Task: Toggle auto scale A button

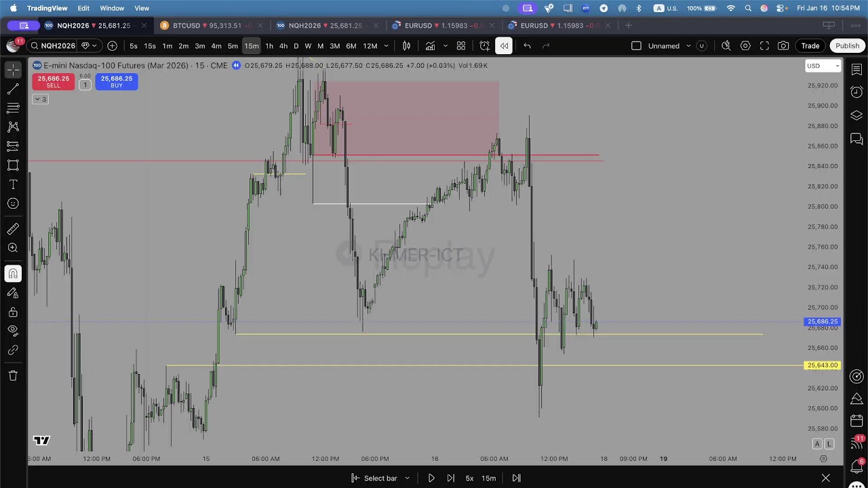Action: (x=817, y=444)
